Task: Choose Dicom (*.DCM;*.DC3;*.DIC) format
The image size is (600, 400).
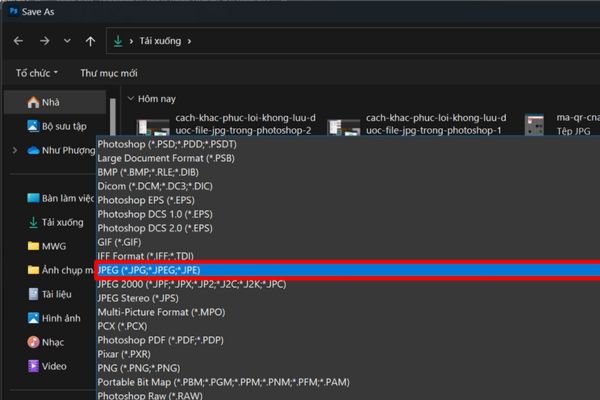Action: point(348,186)
